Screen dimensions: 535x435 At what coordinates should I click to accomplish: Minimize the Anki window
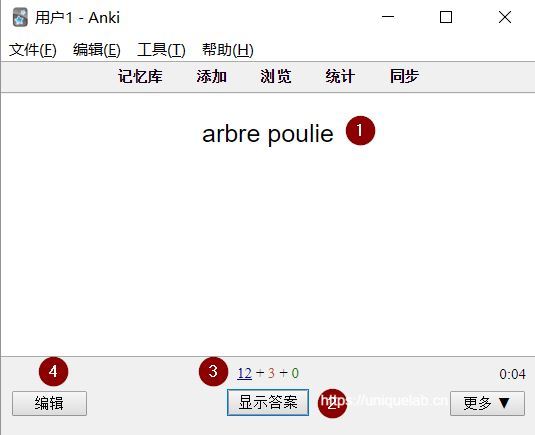pyautogui.click(x=388, y=17)
